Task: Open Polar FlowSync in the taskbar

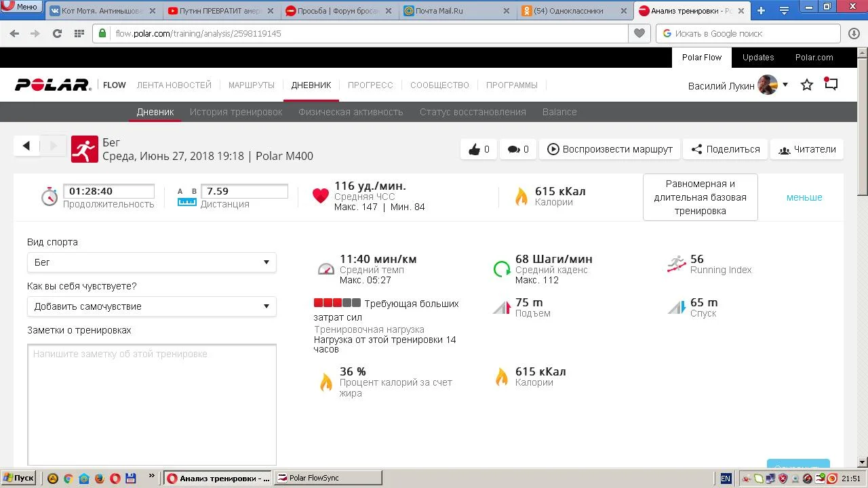Action: [328, 478]
